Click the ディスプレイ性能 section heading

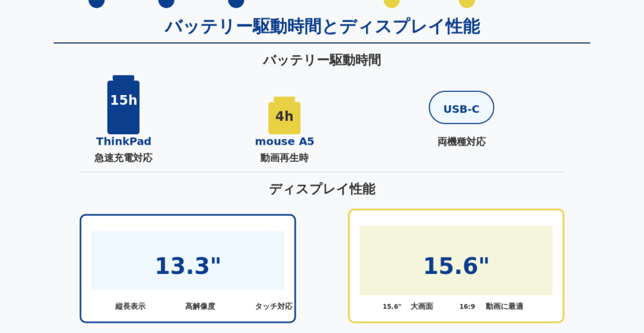[322, 189]
